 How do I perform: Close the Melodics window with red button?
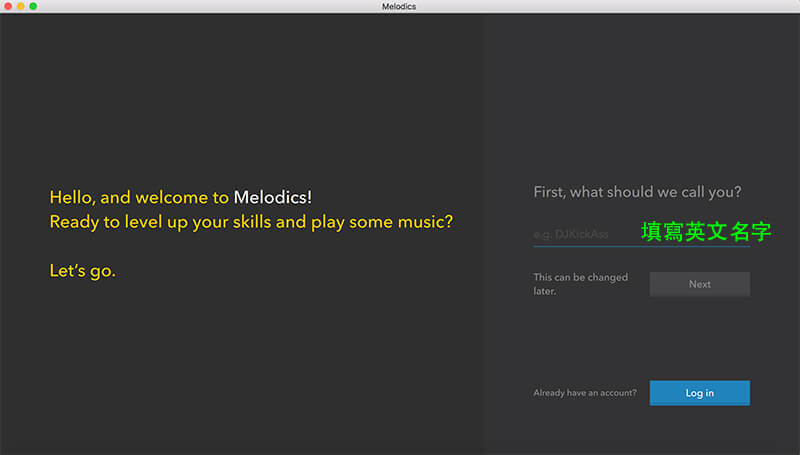click(x=8, y=6)
